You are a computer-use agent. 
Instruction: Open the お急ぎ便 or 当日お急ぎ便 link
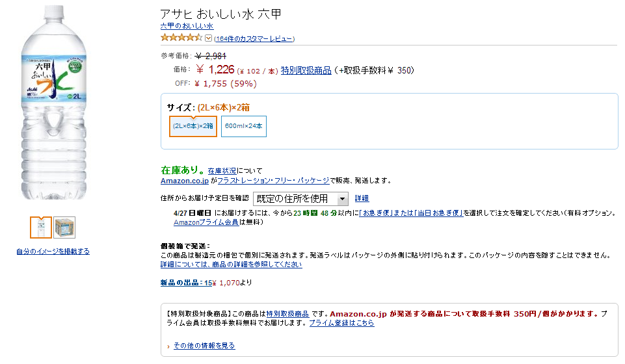tap(411, 213)
